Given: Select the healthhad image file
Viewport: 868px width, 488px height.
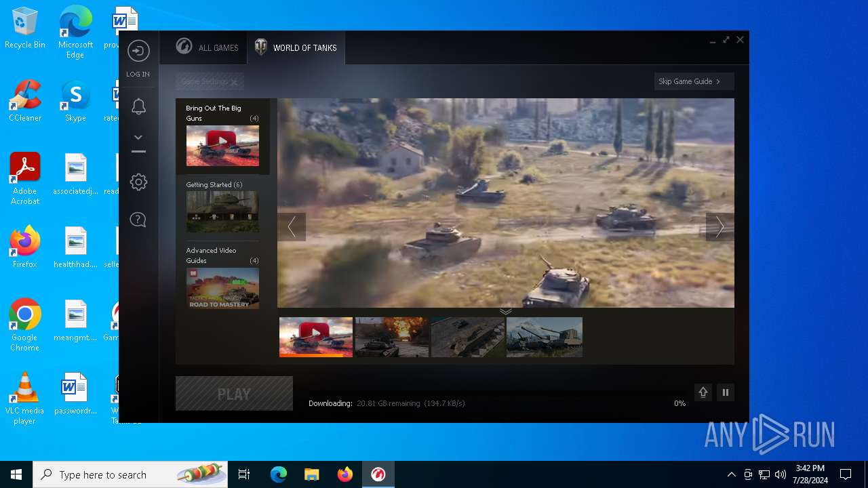Looking at the screenshot, I should pyautogui.click(x=75, y=247).
